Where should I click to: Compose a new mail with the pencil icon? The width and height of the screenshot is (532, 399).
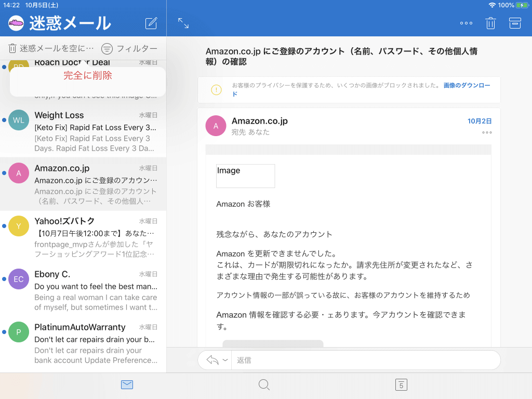pos(151,23)
